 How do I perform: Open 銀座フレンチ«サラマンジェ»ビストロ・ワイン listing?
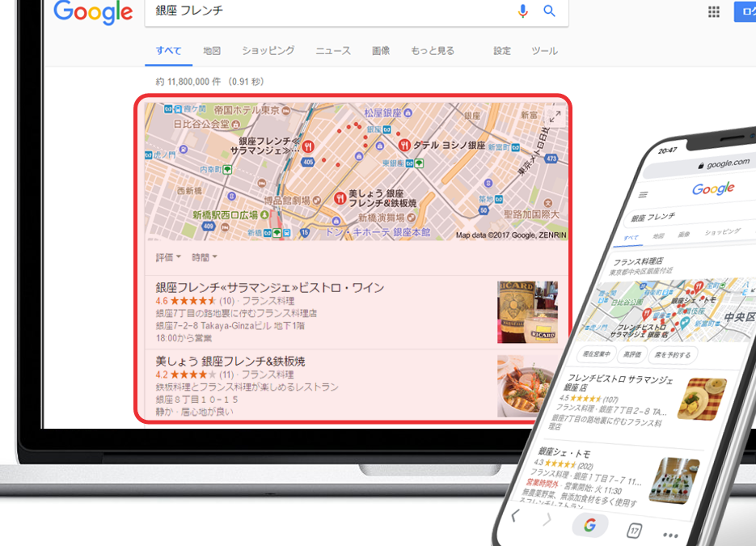[x=270, y=287]
